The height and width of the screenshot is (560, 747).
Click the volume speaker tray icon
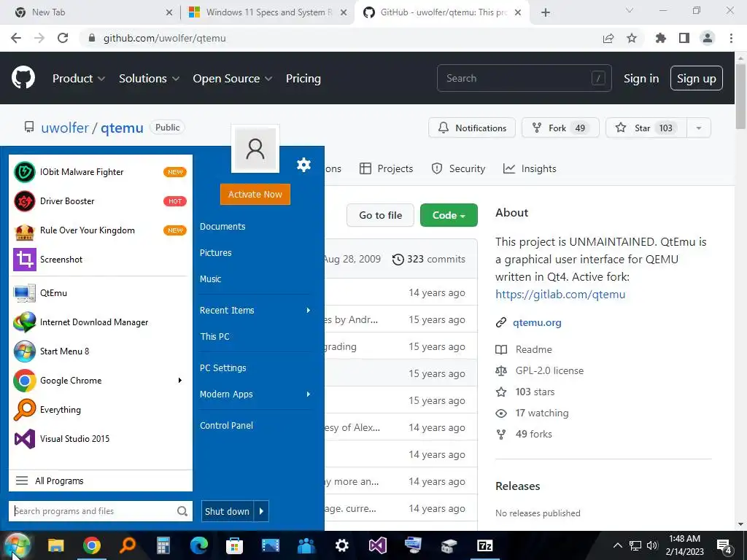pyautogui.click(x=653, y=545)
